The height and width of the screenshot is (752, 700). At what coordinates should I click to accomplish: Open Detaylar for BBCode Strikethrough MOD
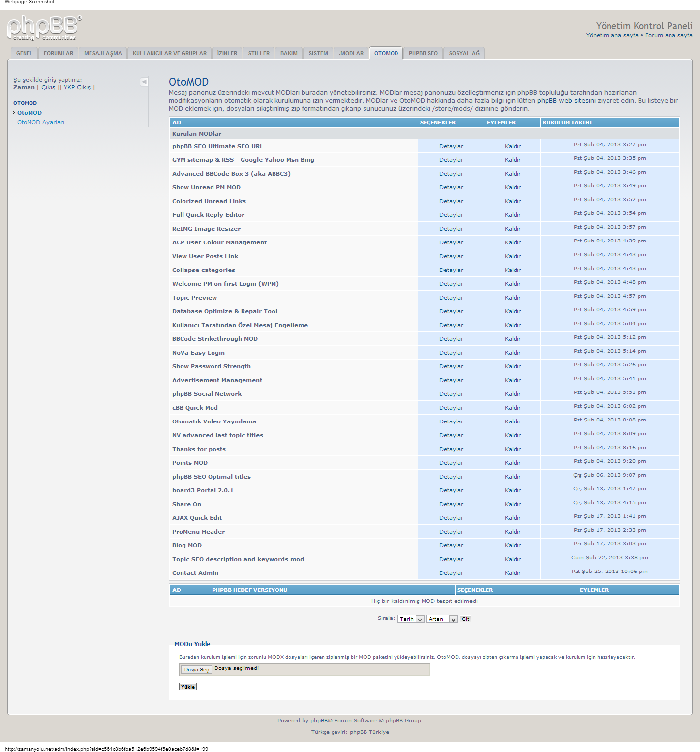[x=451, y=339]
